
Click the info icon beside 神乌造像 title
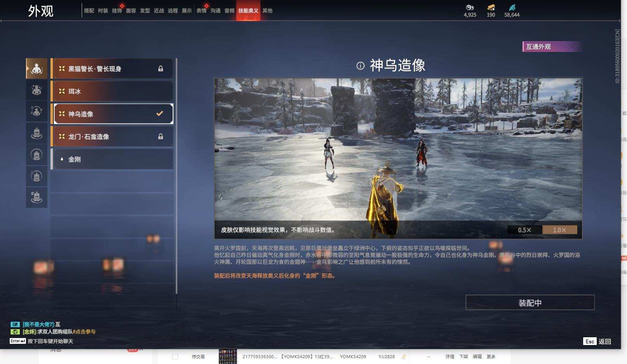click(360, 66)
